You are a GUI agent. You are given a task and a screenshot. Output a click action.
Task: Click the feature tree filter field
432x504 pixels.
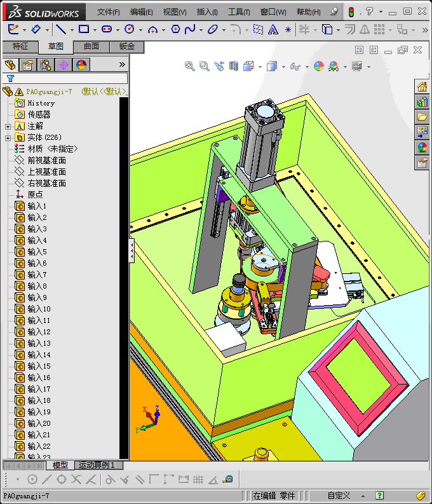tap(65, 78)
